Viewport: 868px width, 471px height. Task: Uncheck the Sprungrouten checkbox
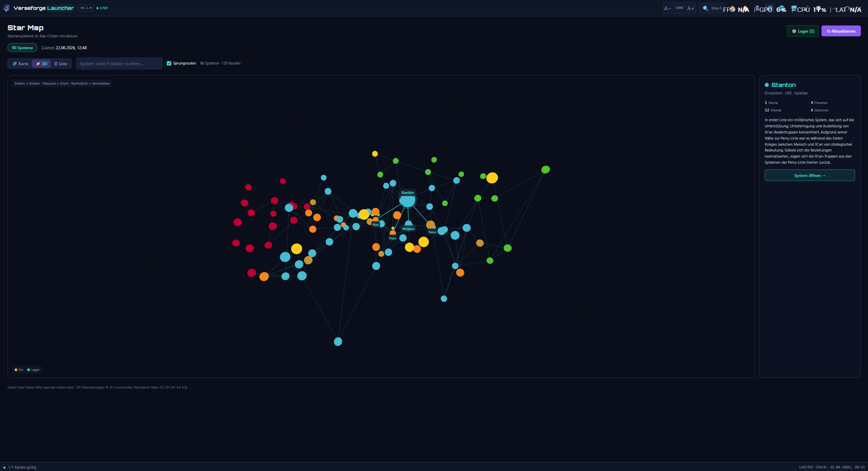(169, 63)
